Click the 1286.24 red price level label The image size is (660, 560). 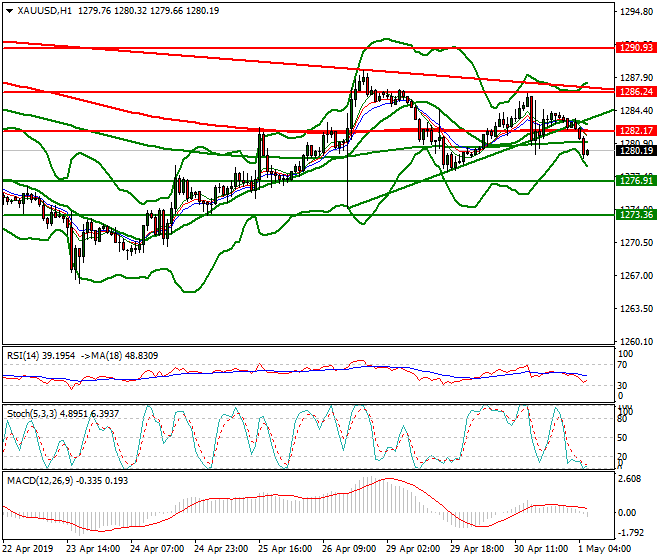(x=636, y=91)
